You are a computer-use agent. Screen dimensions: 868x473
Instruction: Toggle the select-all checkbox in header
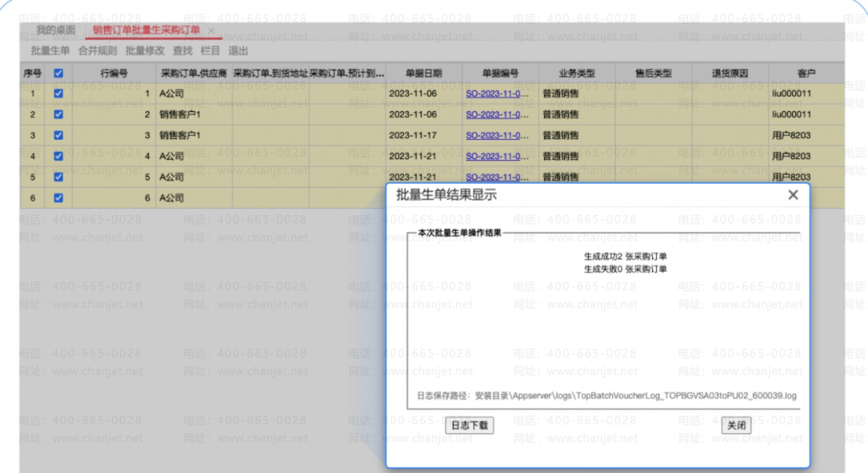coord(58,73)
